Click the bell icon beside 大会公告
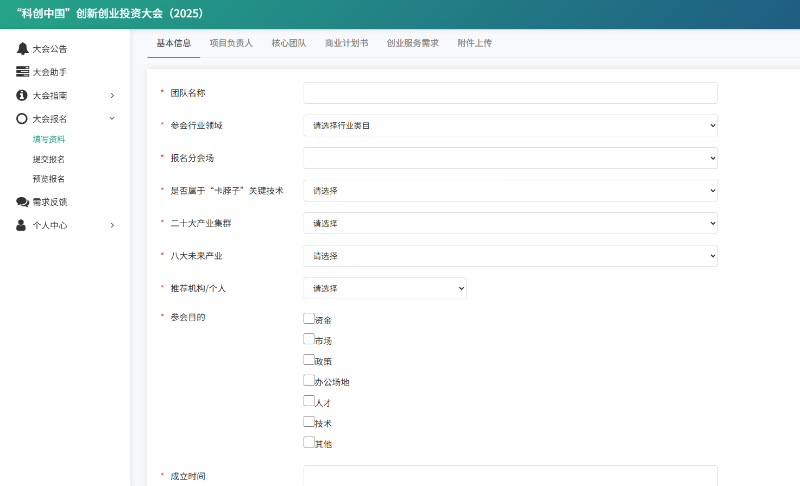Image resolution: width=800 pixels, height=486 pixels. tap(22, 48)
